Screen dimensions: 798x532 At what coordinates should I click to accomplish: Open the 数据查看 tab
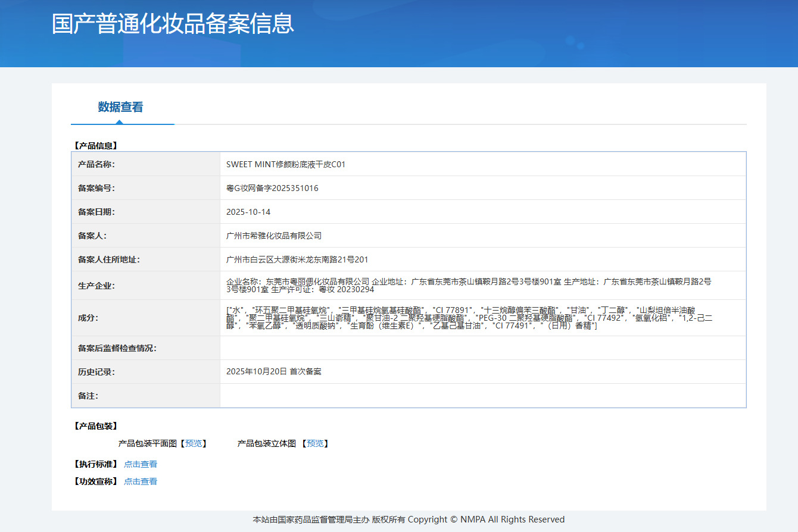(121, 107)
